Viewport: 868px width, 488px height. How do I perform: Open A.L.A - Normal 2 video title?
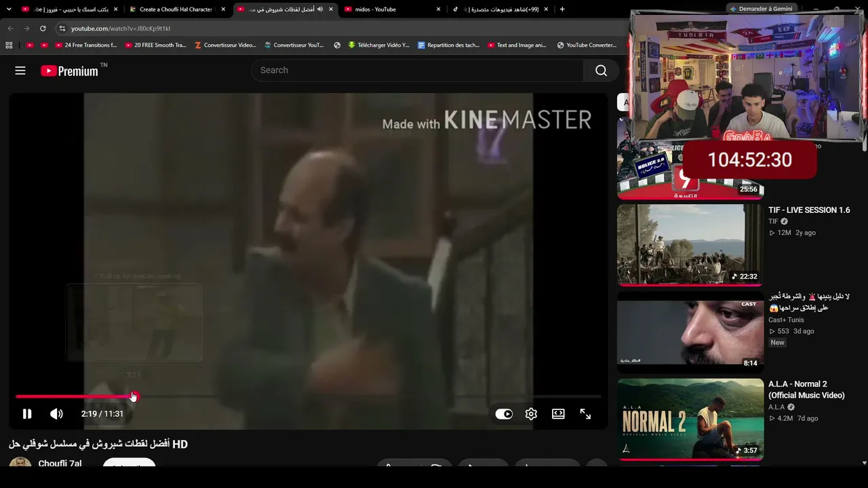806,390
